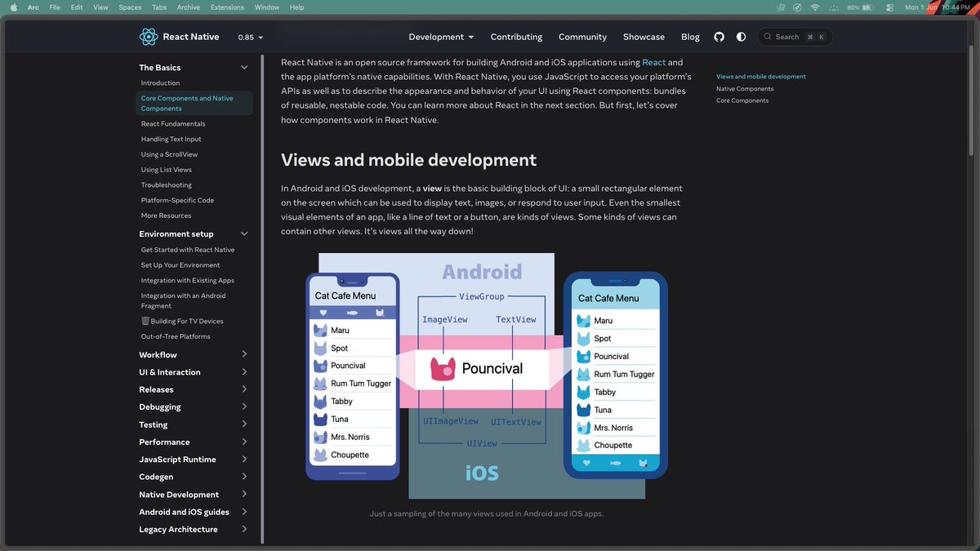Click the menu bar date and time

point(938,7)
